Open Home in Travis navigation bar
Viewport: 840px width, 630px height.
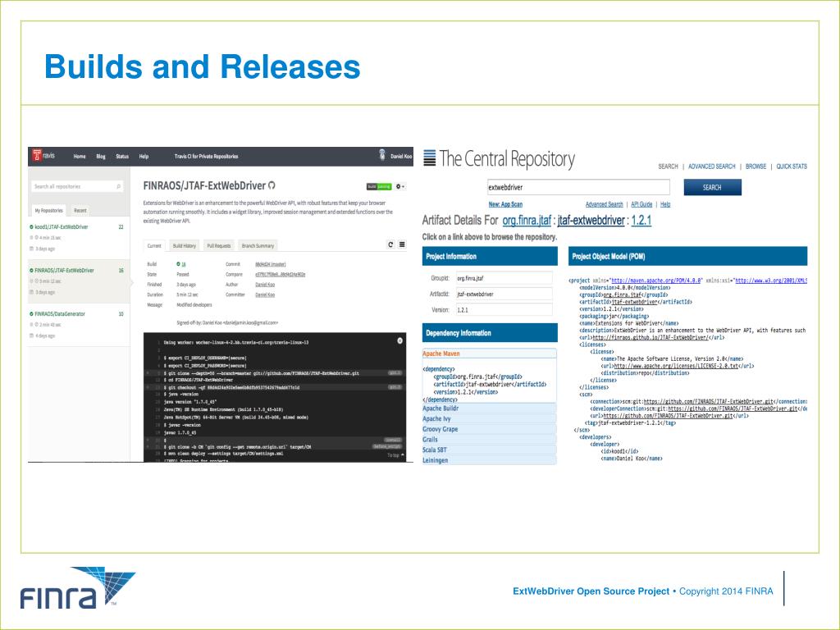coord(80,157)
